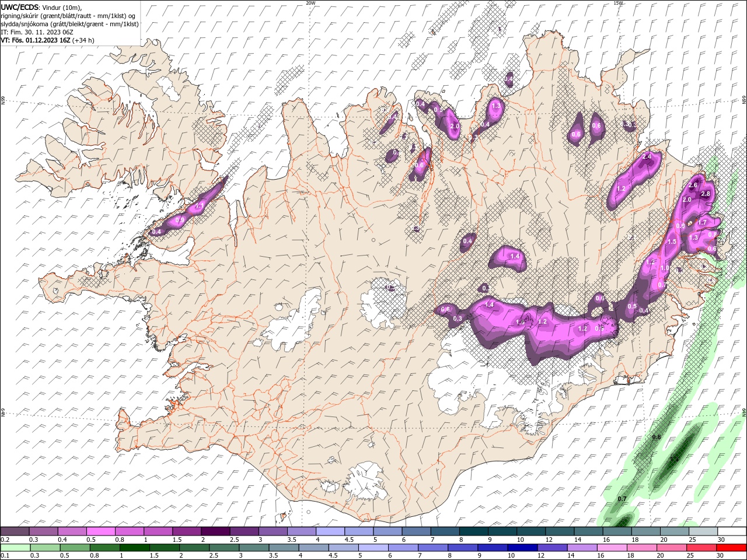The image size is (747, 560).
Task: Click the lower legend swatch labeled 25
Action: click(702, 548)
